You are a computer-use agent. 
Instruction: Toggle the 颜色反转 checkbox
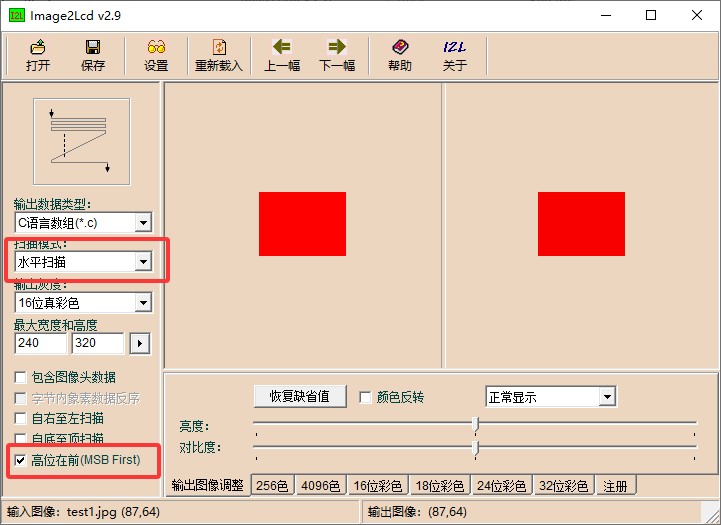click(365, 397)
